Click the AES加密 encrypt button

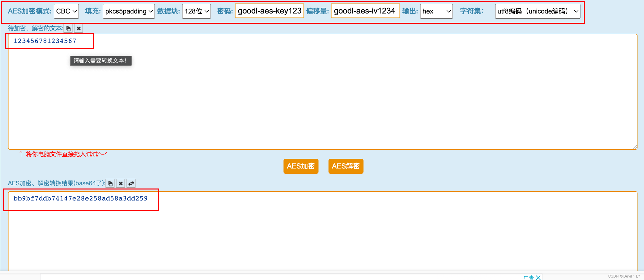(x=301, y=166)
